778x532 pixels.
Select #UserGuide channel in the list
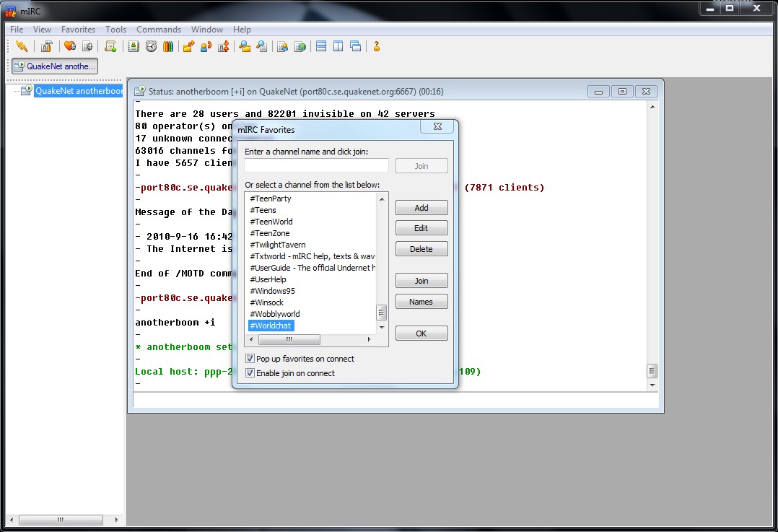[312, 268]
